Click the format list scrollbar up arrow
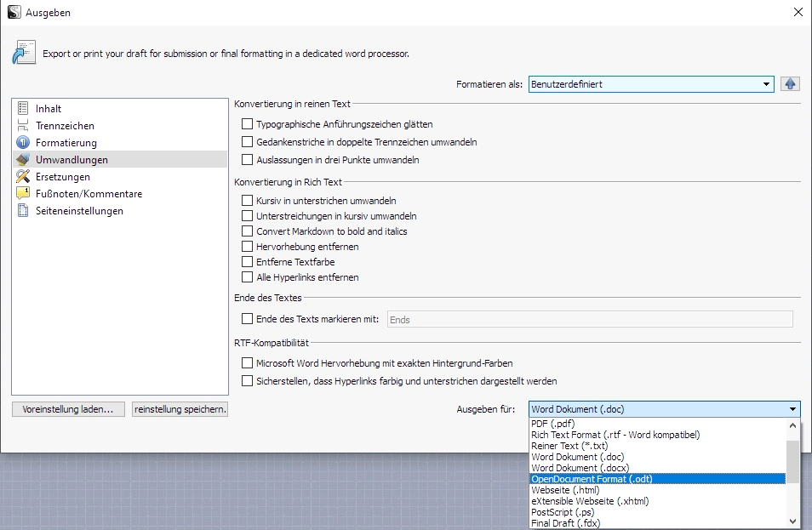 [x=792, y=425]
